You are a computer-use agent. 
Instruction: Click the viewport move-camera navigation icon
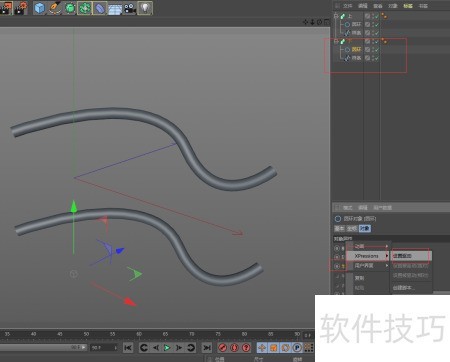point(305,22)
